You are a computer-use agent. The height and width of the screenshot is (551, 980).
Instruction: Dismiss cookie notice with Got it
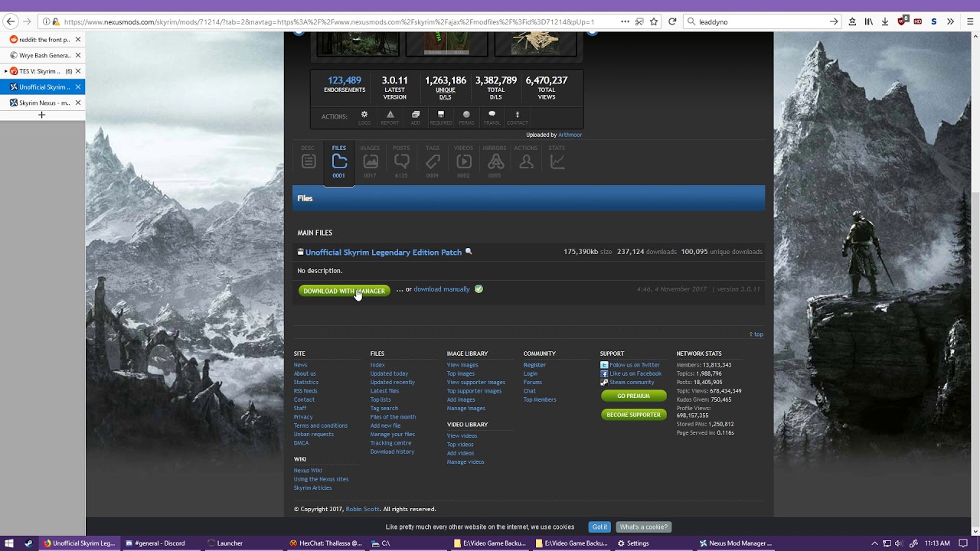pos(599,527)
